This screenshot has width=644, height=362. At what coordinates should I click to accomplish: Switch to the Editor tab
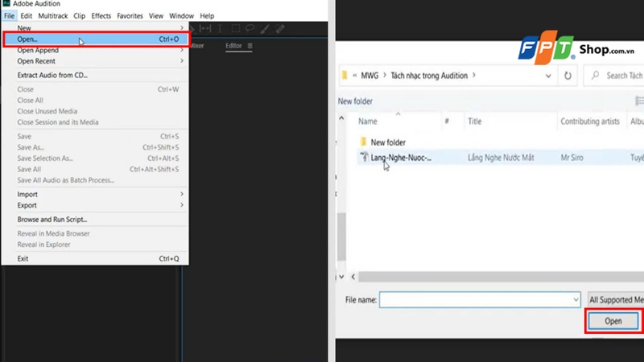[233, 46]
